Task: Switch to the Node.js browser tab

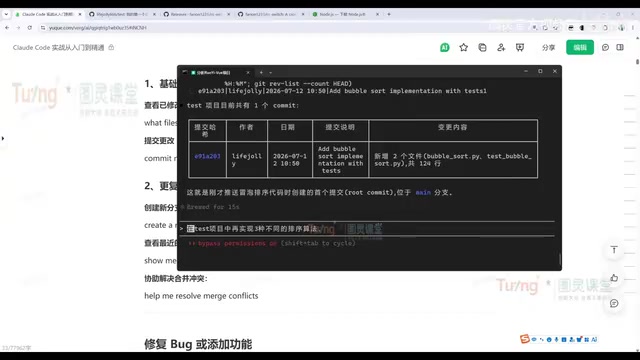Action: pyautogui.click(x=345, y=14)
